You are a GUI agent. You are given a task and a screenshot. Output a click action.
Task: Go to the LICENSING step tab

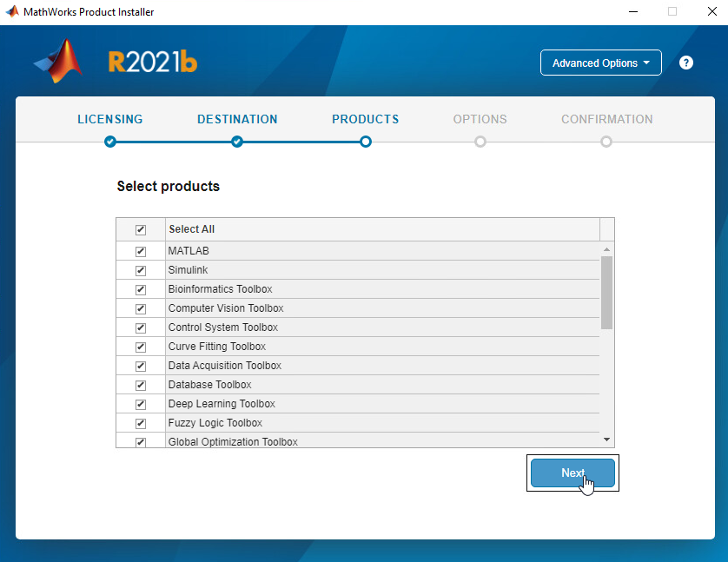(109, 119)
